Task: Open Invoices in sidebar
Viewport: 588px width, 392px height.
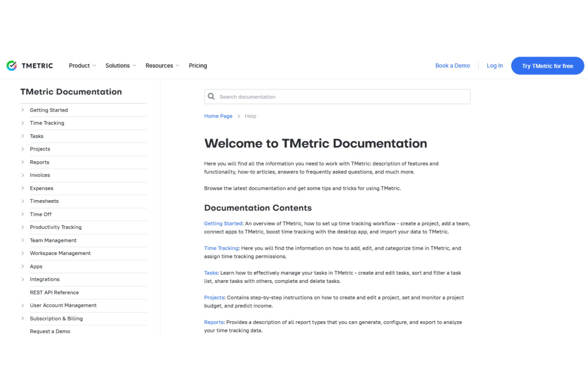Action: pyautogui.click(x=40, y=175)
